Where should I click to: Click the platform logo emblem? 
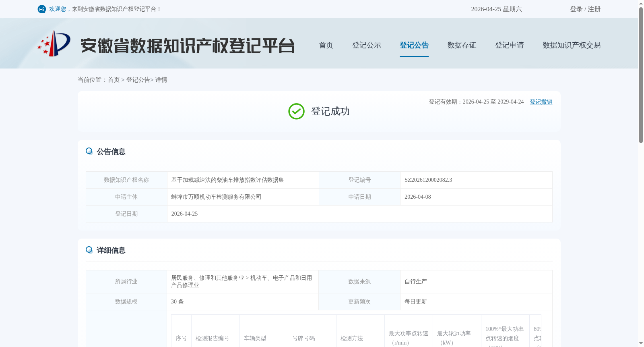click(x=54, y=44)
